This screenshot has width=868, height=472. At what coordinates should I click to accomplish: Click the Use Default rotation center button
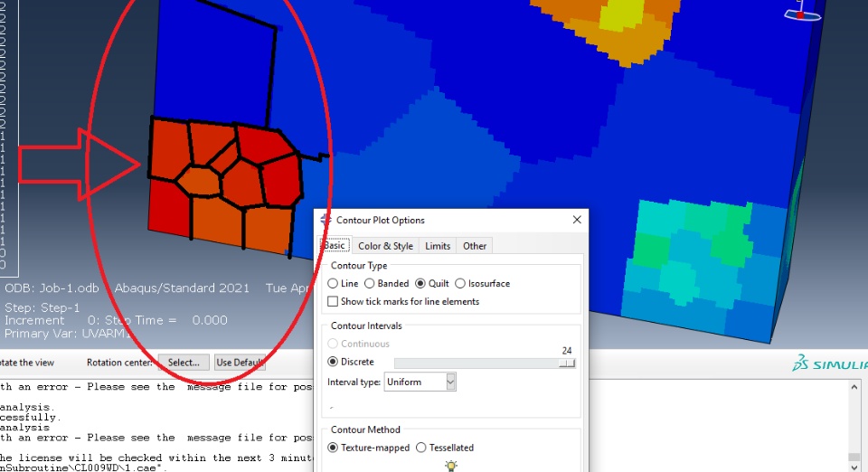(239, 363)
